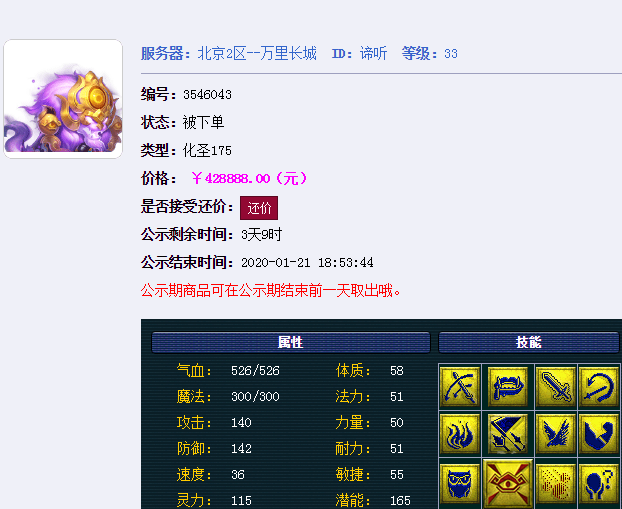622x509 pixels.
Task: Click the blue flame skill icon
Action: [x=460, y=434]
